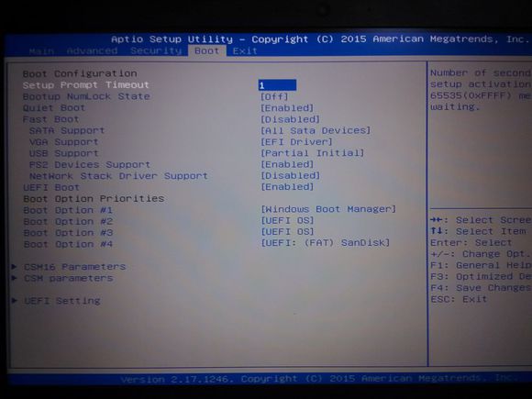
Task: Change Boot Option #3 [UEFI OS] value
Action: tap(287, 232)
